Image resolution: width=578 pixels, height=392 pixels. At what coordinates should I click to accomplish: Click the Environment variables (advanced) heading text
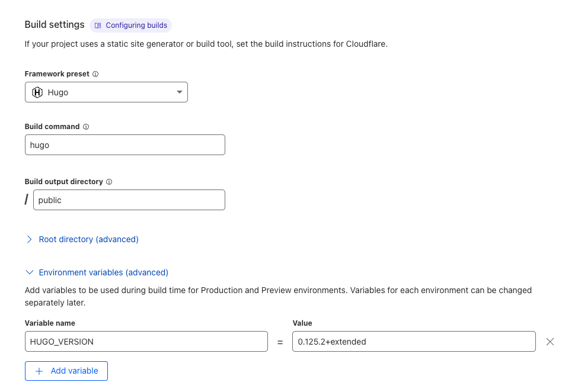(103, 272)
